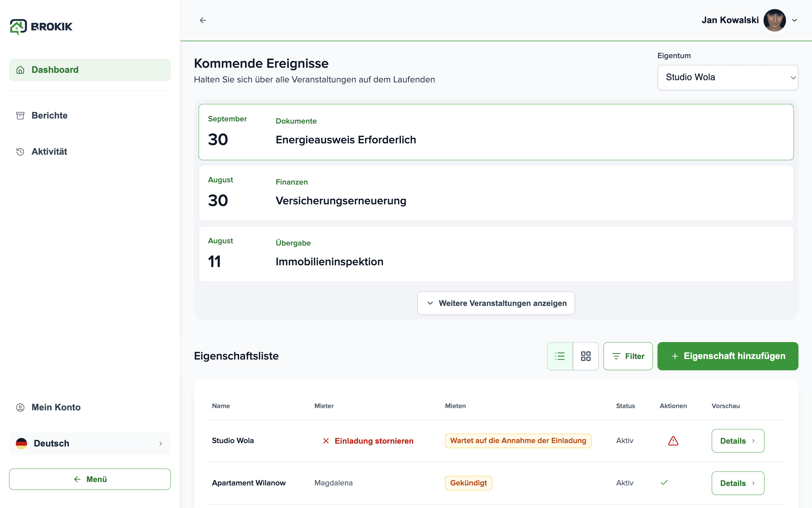Click the warning triangle for Studio Wola

click(x=673, y=441)
